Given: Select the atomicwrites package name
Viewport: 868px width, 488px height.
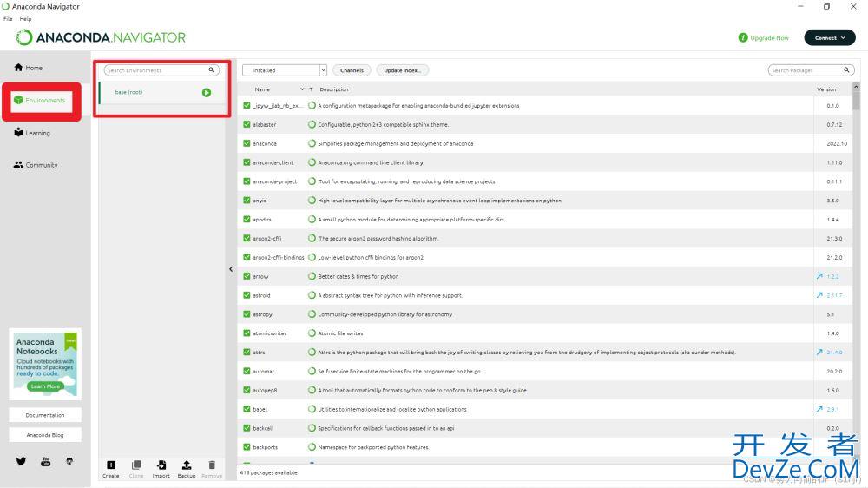Looking at the screenshot, I should click(x=270, y=333).
